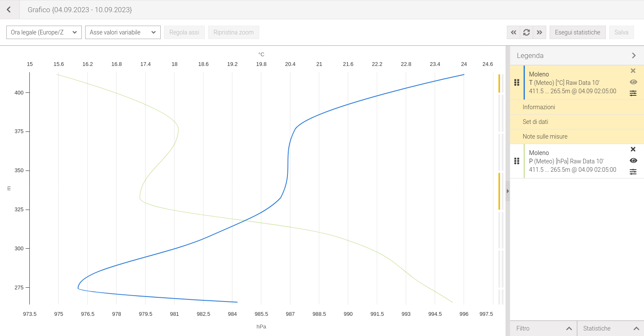The height and width of the screenshot is (336, 644).
Task: Click the upper yellow range marker bar
Action: [499, 83]
